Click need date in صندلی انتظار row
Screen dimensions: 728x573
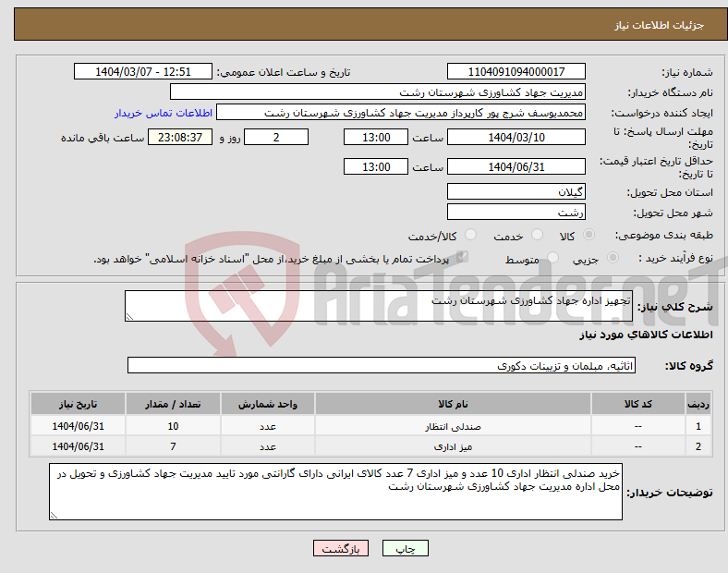click(x=78, y=426)
